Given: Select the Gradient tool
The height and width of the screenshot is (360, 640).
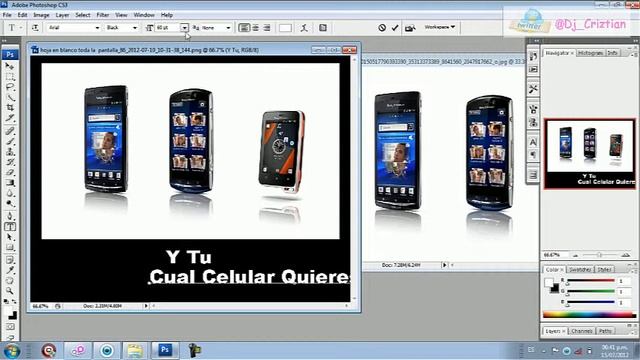Looking at the screenshot, I should coord(10,183).
